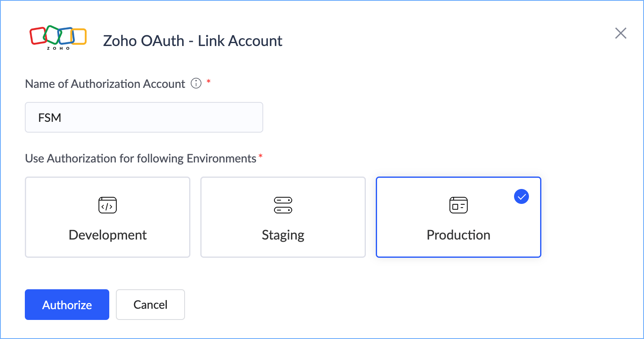Uncheck the blue Production checkmark
644x339 pixels.
click(x=521, y=196)
